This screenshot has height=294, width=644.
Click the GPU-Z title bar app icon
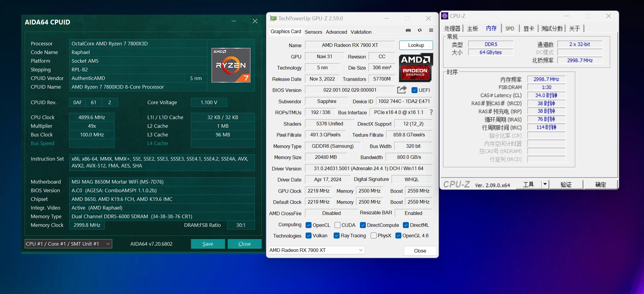(x=273, y=18)
